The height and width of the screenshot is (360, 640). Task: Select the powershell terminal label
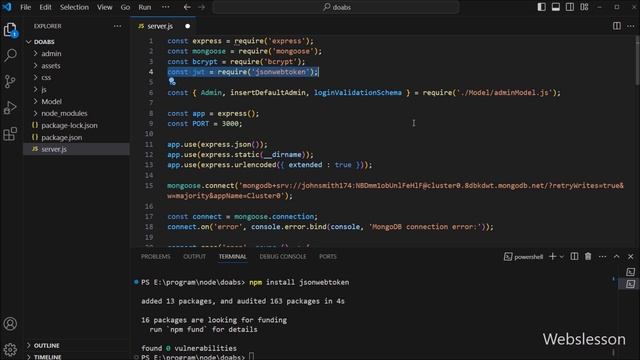coord(524,257)
